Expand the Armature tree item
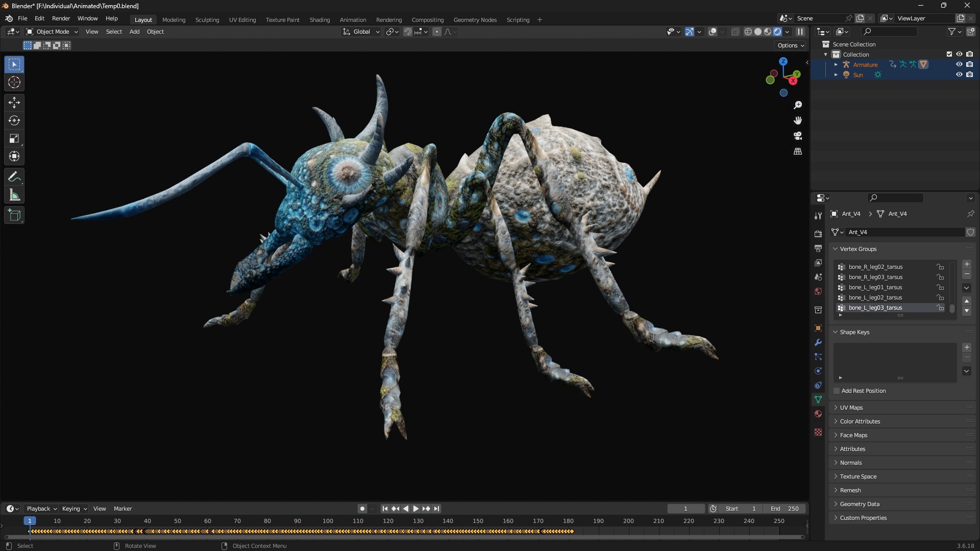 (x=836, y=64)
